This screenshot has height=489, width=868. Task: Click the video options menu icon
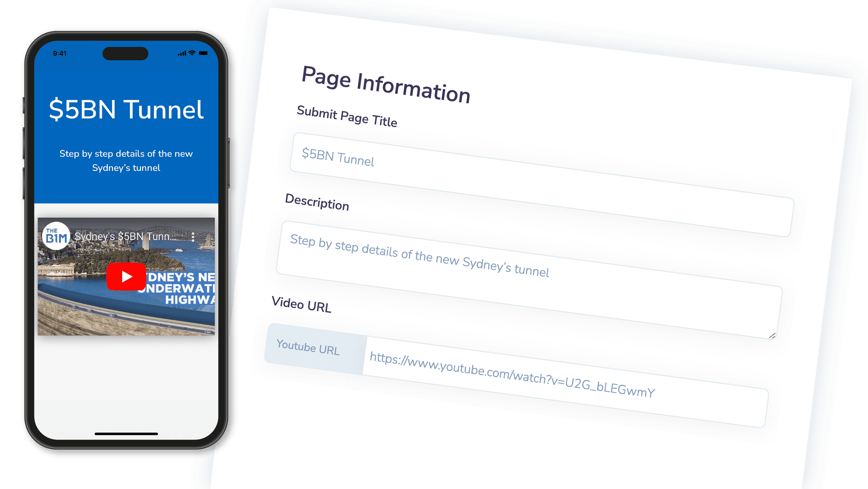pyautogui.click(x=193, y=236)
